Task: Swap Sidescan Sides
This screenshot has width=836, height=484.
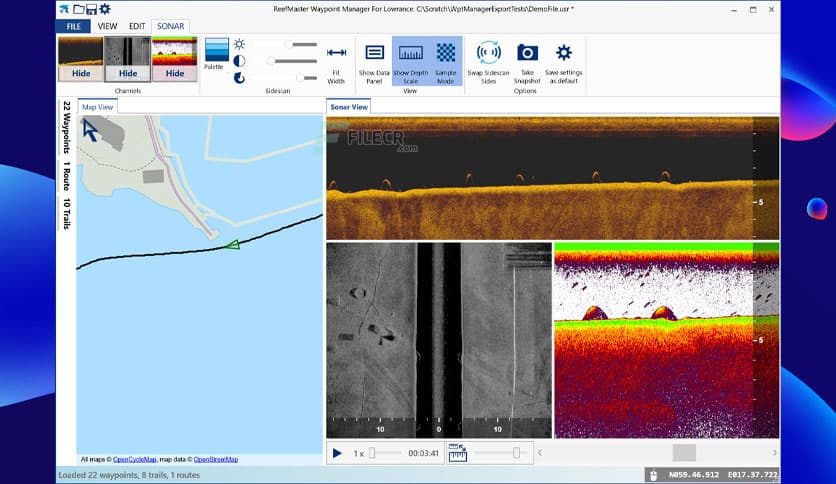Action: tap(488, 62)
